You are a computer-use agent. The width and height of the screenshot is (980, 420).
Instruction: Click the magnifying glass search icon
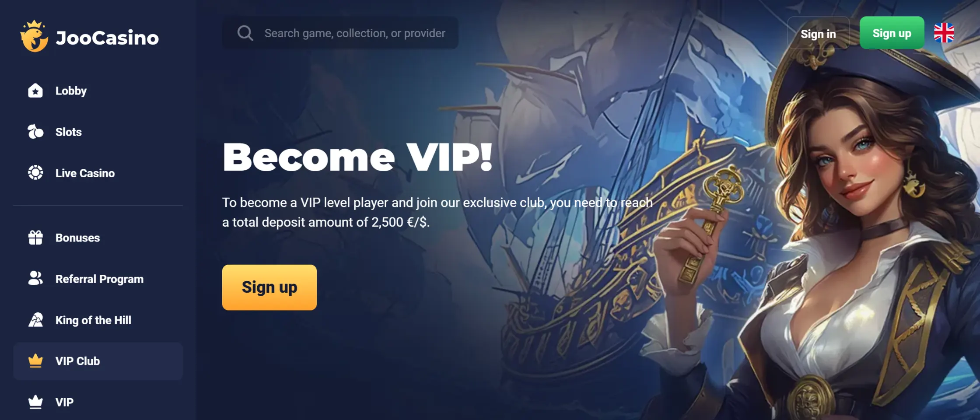tap(245, 33)
